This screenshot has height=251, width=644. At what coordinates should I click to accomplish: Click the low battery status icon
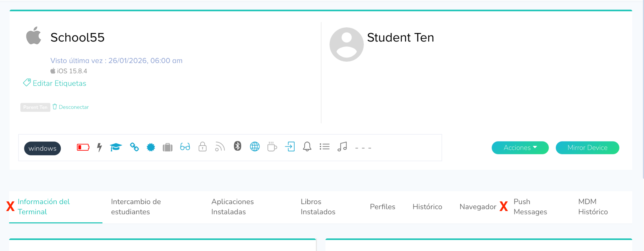tap(83, 147)
